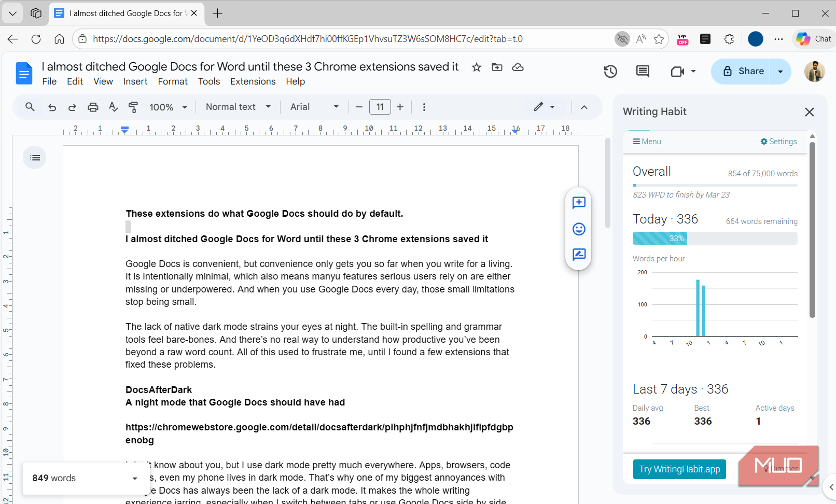Open the File menu
Screen dimensions: 836x504
49,81
